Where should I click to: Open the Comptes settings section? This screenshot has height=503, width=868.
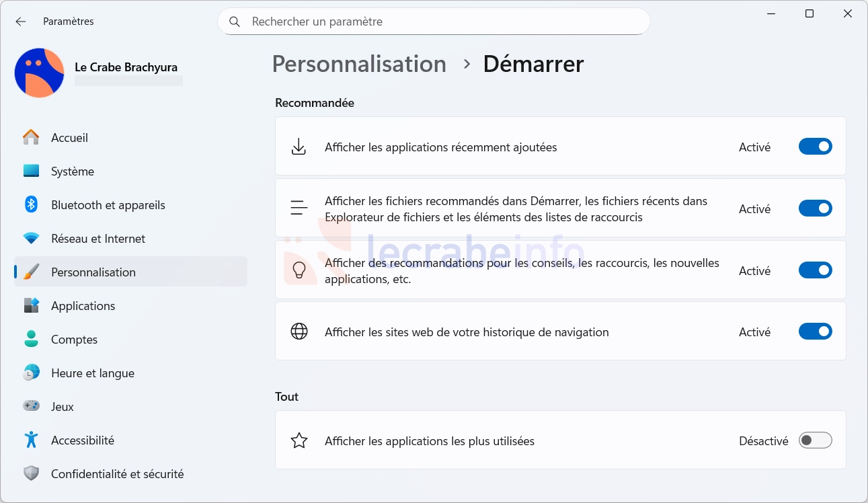click(x=74, y=340)
